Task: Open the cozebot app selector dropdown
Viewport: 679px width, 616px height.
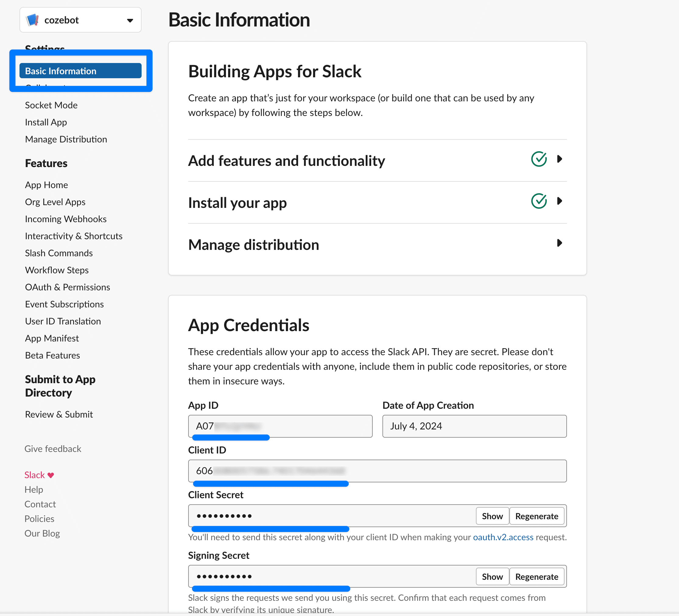Action: [130, 20]
